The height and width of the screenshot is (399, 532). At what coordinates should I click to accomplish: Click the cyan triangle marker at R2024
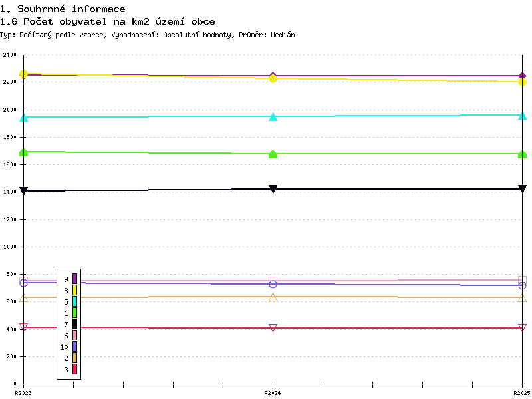(273, 117)
